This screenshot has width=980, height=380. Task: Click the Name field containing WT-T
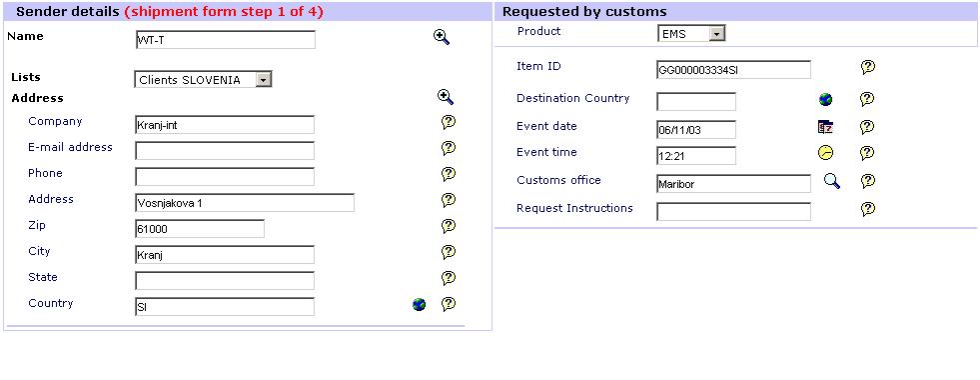pyautogui.click(x=225, y=39)
